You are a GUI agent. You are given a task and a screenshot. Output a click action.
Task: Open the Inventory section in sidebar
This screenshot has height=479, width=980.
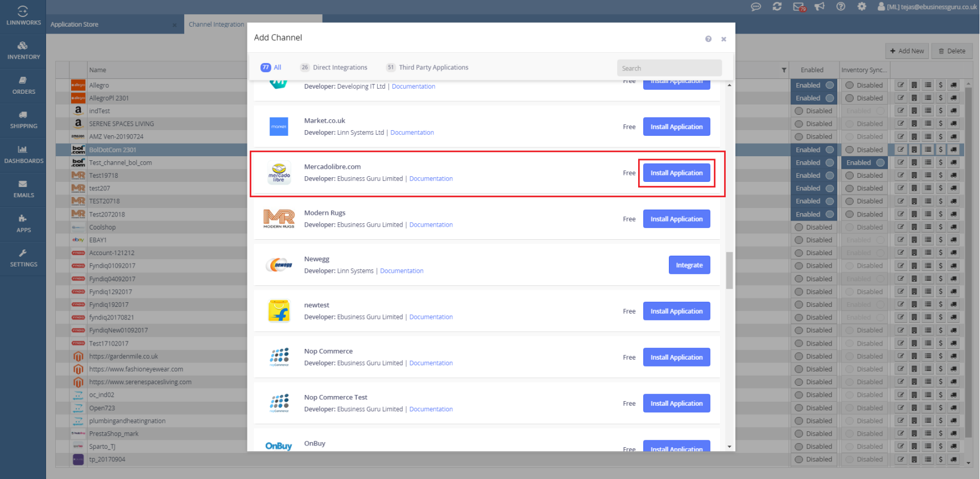[x=23, y=51]
